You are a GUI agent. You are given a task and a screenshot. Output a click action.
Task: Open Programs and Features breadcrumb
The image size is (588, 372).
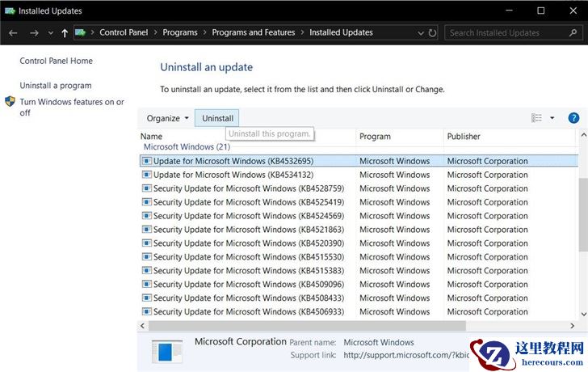(x=254, y=32)
